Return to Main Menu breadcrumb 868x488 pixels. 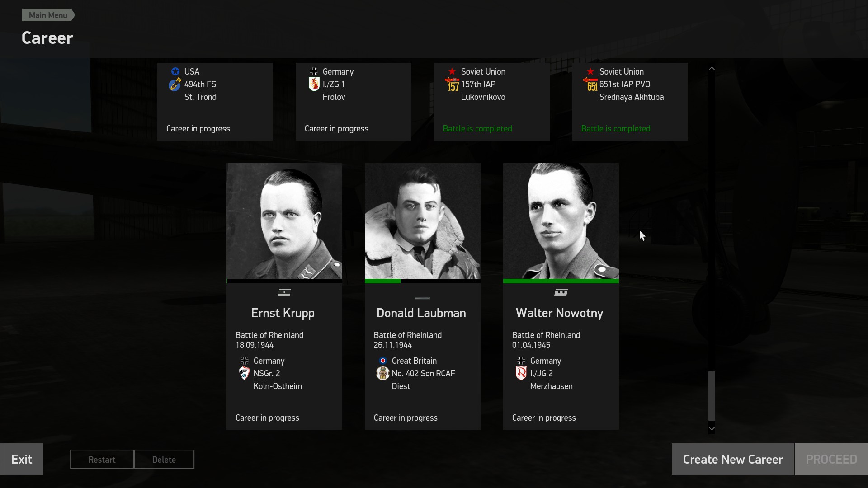point(48,15)
